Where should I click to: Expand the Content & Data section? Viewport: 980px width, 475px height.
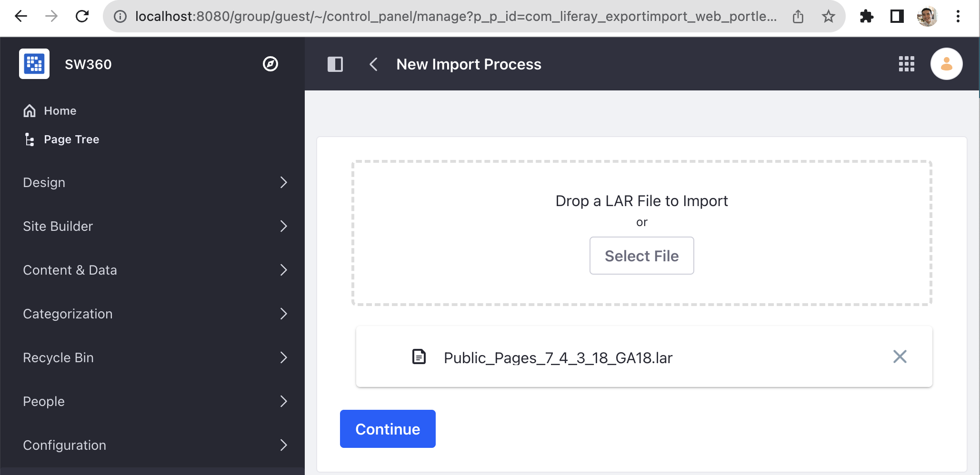point(155,270)
